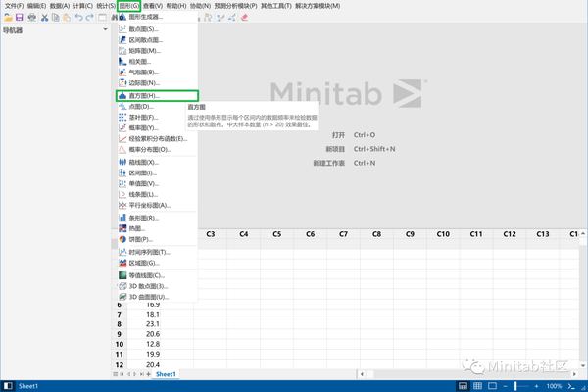
Task: Select 3D 曲面图(U) surface plot entry
Action: (157, 297)
